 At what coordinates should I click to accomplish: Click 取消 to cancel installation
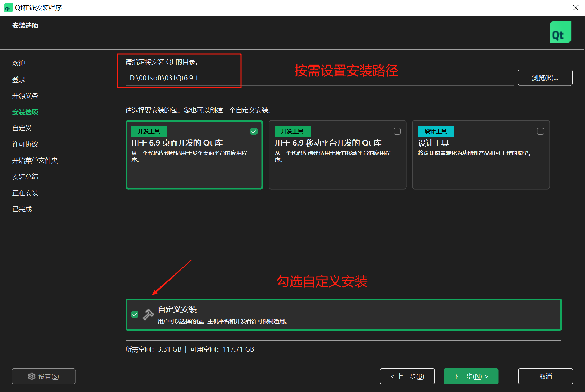545,377
